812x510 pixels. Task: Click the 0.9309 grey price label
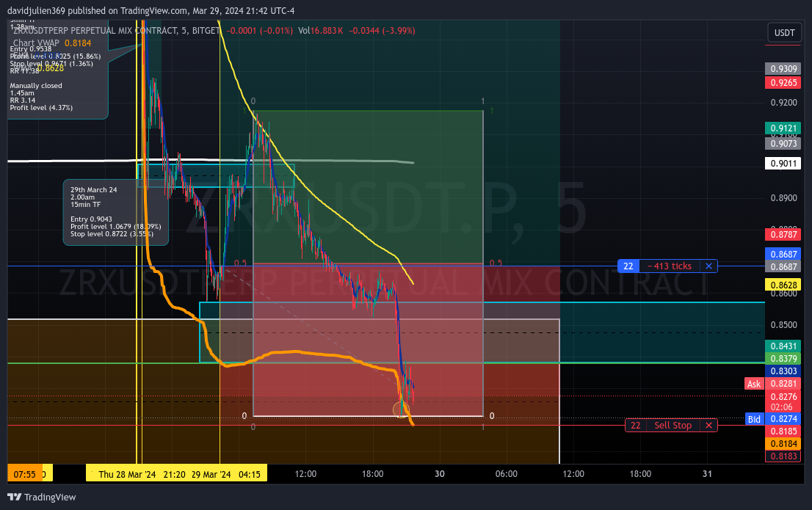783,69
